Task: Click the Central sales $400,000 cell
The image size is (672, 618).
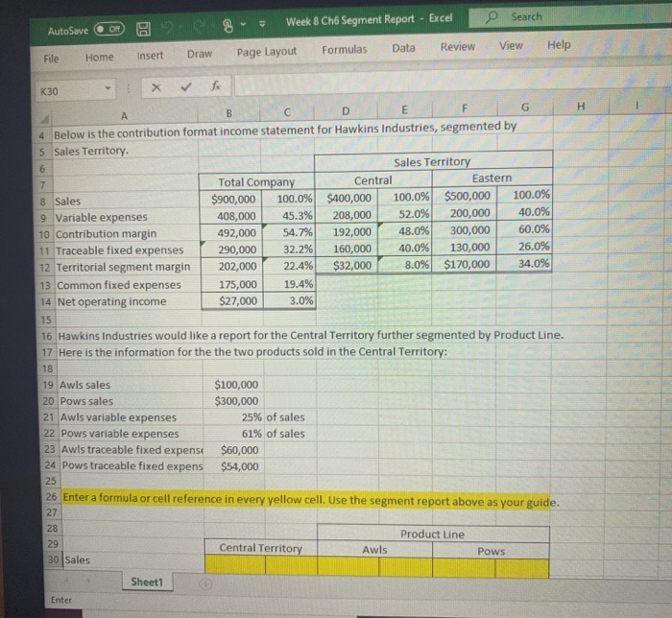Action: 347,198
